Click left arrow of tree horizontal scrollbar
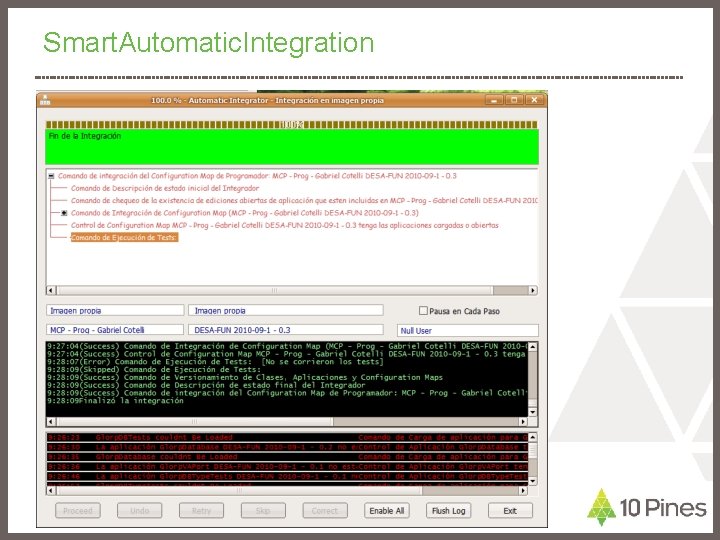This screenshot has width=720, height=540. 51,290
